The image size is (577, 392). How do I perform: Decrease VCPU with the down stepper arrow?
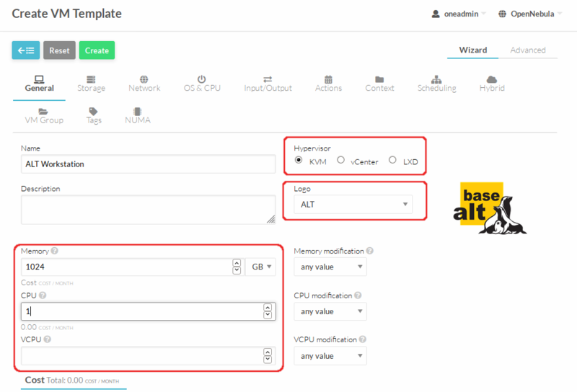click(268, 360)
